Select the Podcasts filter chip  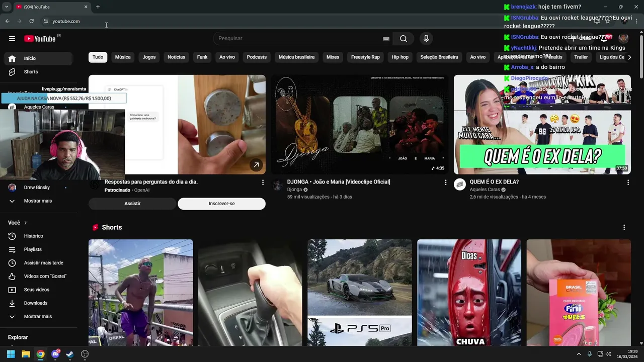pyautogui.click(x=257, y=57)
